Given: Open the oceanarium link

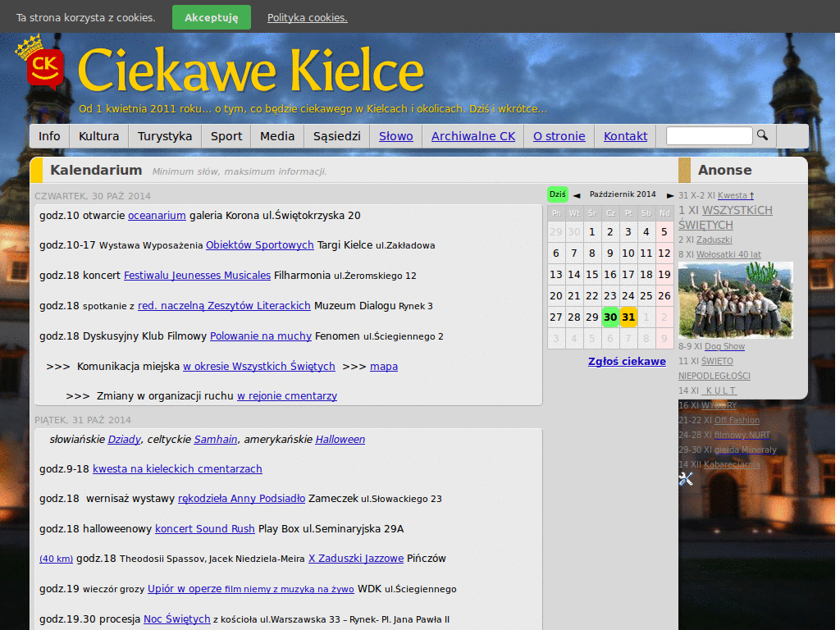Looking at the screenshot, I should [157, 216].
